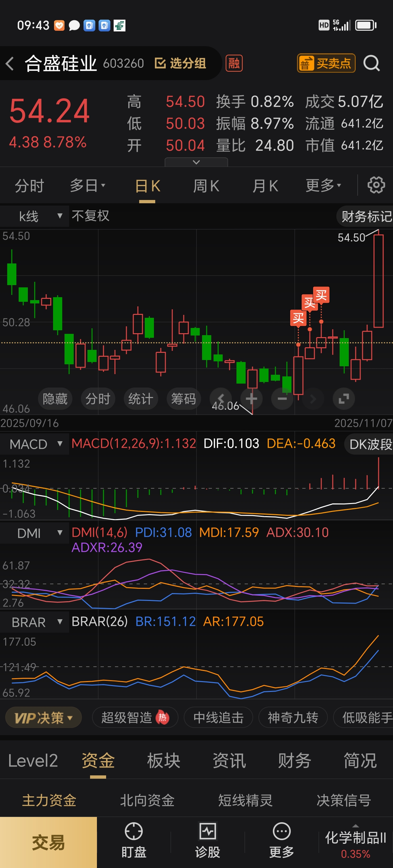Tap current price 54.24
Screen dimensions: 393x868
tap(49, 111)
